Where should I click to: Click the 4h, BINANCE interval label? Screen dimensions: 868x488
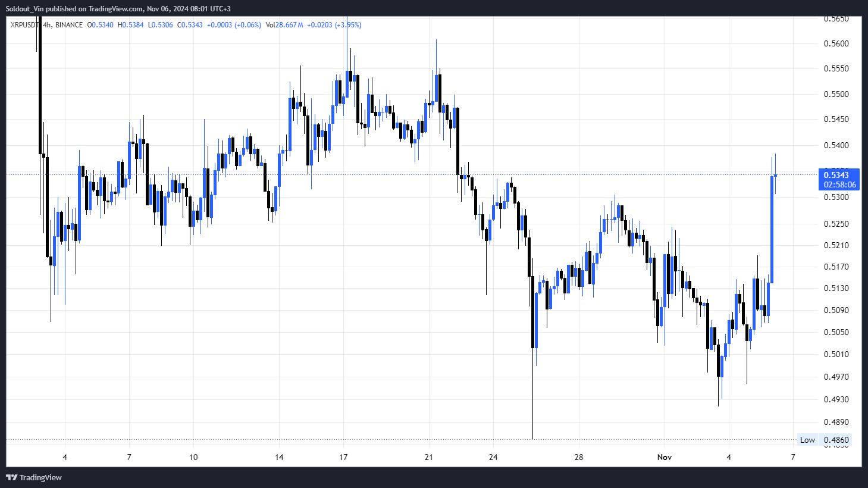63,25
